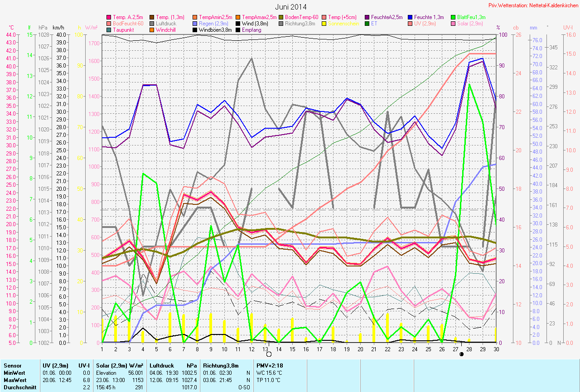Click the Richtung3,8m table header
Image resolution: width=580 pixels, height=392 pixels.
click(x=220, y=365)
